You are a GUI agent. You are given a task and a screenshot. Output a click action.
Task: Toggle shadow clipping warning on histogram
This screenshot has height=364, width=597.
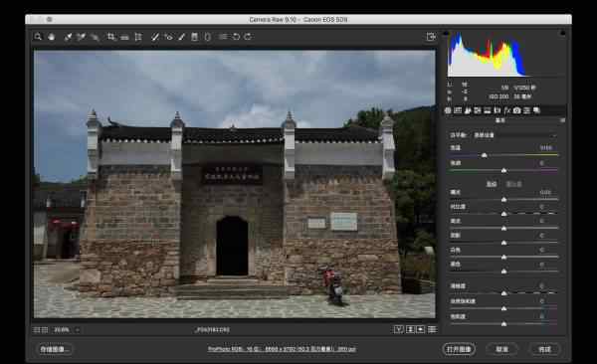(x=446, y=33)
